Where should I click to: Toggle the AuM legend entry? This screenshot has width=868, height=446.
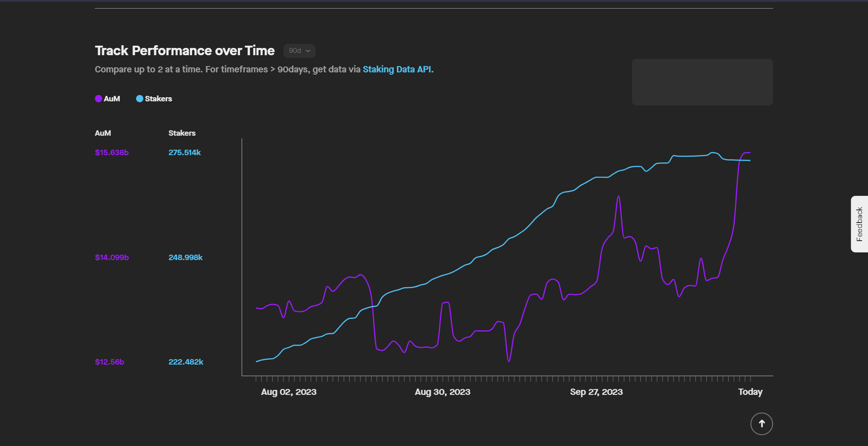(108, 99)
